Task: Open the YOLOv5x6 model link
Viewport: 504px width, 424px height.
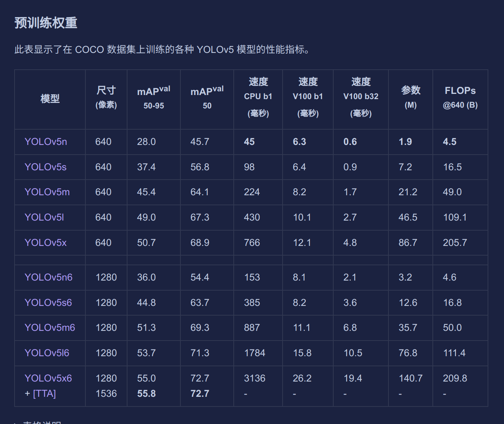Action: [48, 378]
